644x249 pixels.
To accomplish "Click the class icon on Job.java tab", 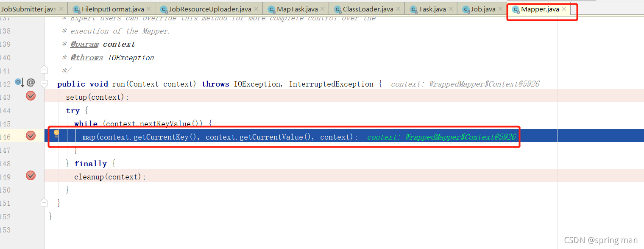I will point(466,9).
